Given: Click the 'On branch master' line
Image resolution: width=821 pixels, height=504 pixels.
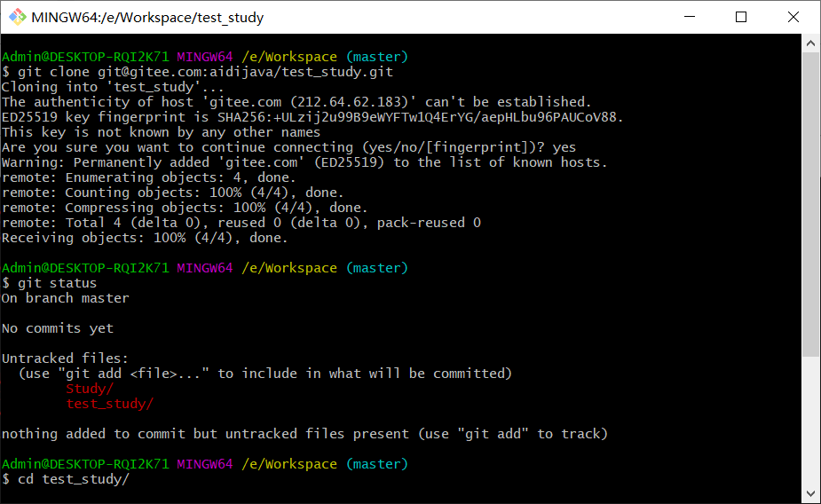Looking at the screenshot, I should [x=66, y=298].
